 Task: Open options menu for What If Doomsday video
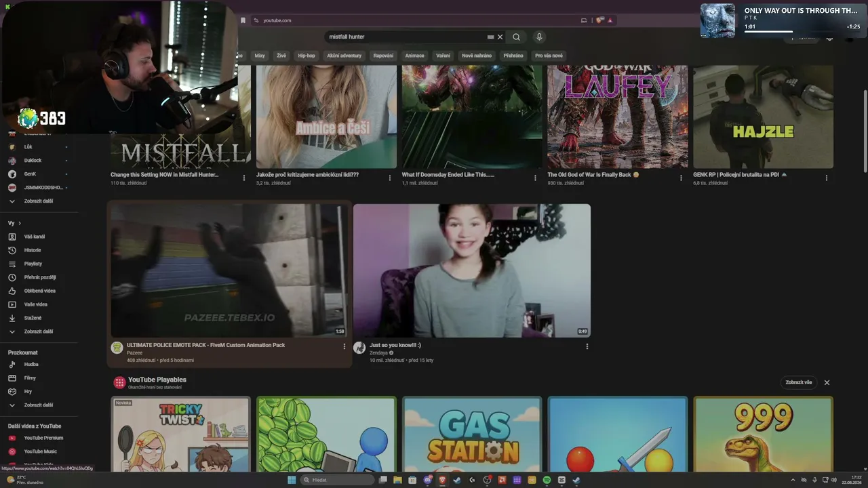click(x=536, y=178)
